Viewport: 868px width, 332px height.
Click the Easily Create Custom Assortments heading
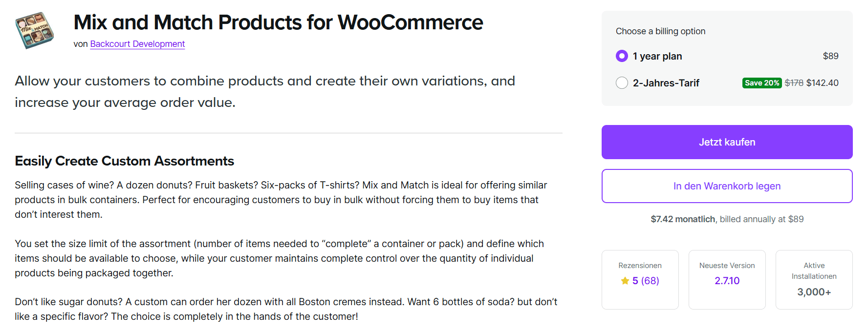(125, 161)
